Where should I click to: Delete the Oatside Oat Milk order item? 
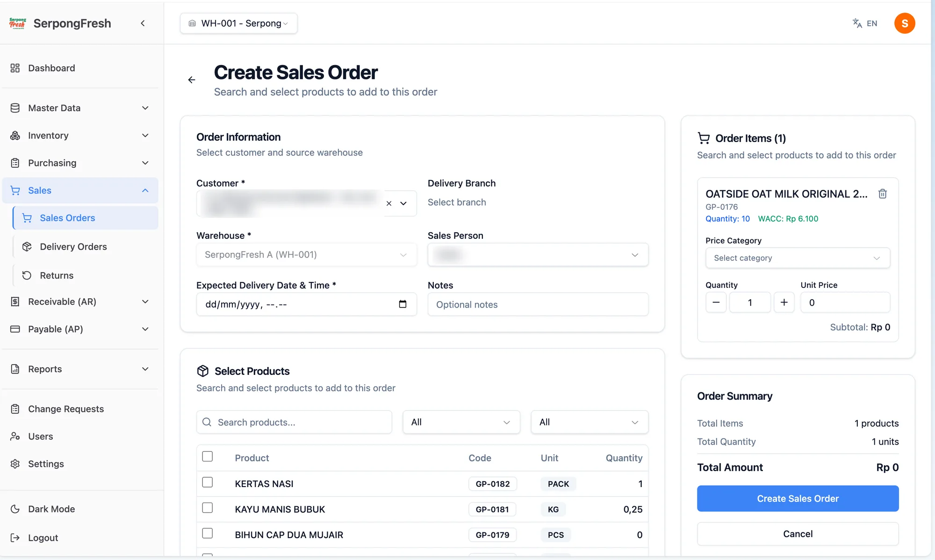[x=882, y=194]
